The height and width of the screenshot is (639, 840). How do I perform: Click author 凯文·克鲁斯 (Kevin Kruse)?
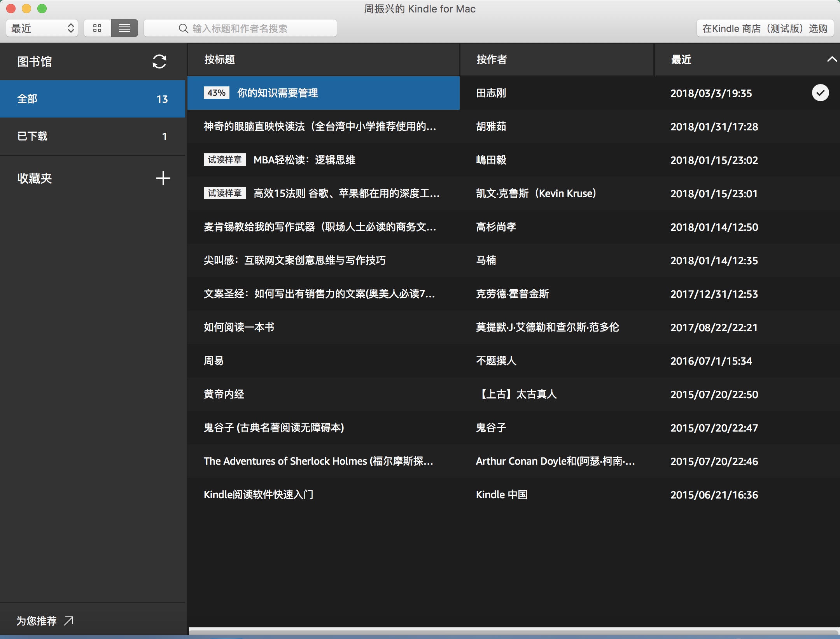point(536,193)
